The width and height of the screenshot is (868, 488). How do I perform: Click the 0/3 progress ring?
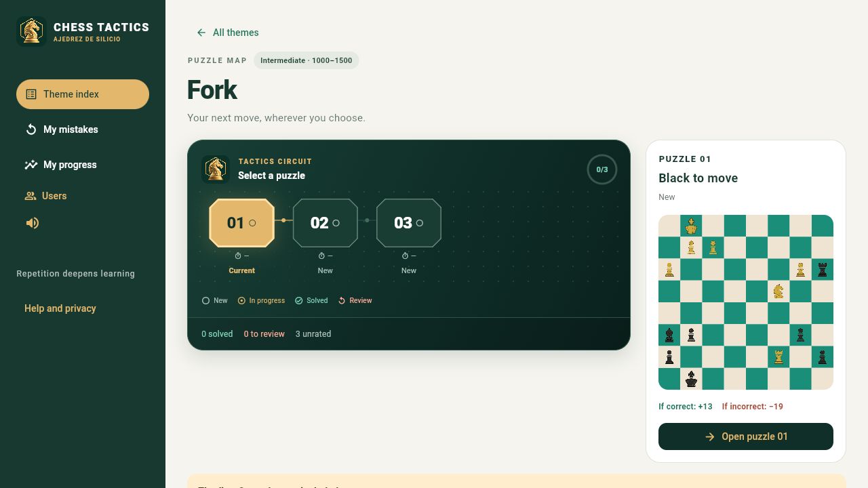(602, 169)
